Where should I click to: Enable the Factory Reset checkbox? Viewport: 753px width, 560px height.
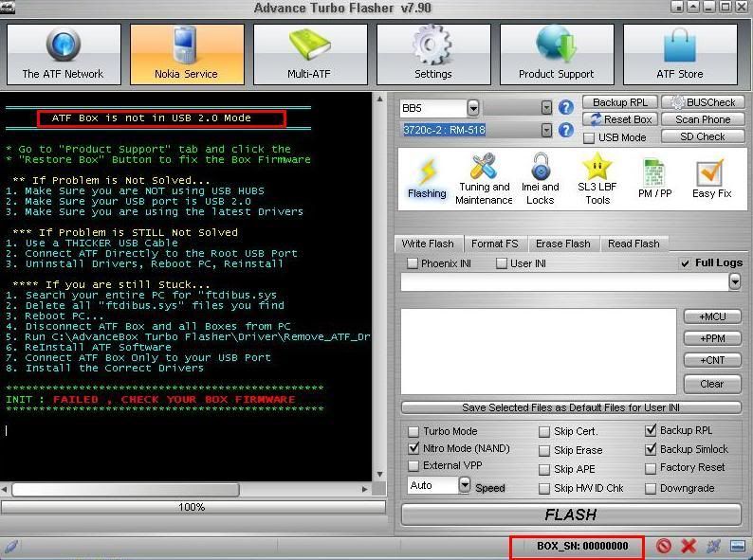651,468
